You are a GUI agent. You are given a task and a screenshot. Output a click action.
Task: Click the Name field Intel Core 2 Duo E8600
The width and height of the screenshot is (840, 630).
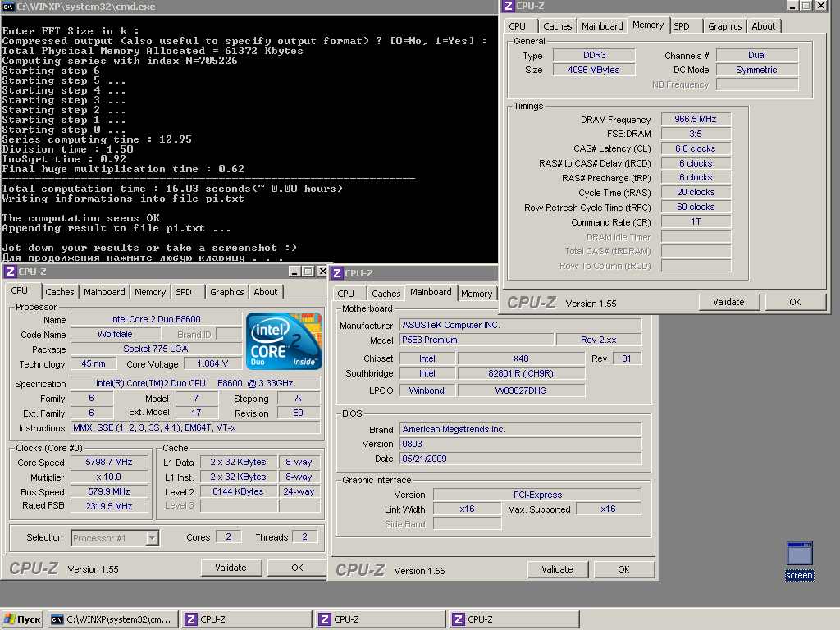point(156,319)
